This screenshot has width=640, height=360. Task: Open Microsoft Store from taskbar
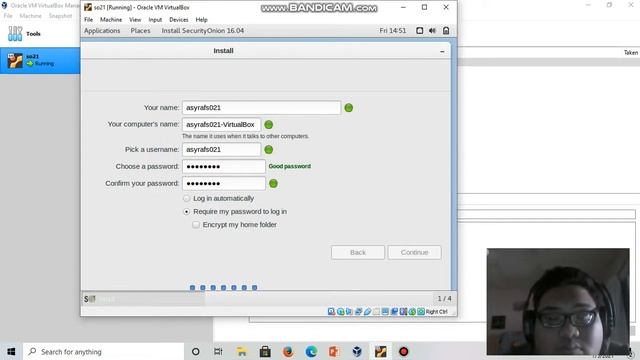pyautogui.click(x=265, y=351)
